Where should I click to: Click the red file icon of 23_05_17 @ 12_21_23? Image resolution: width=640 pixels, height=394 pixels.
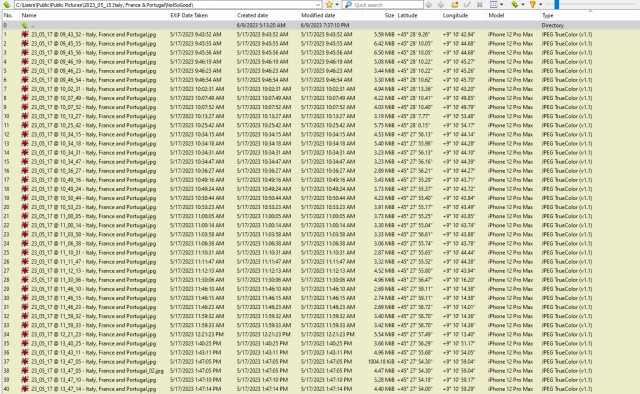pyautogui.click(x=25, y=334)
